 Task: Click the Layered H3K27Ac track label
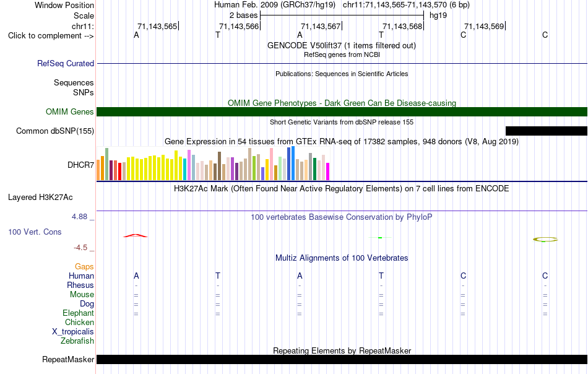40,198
